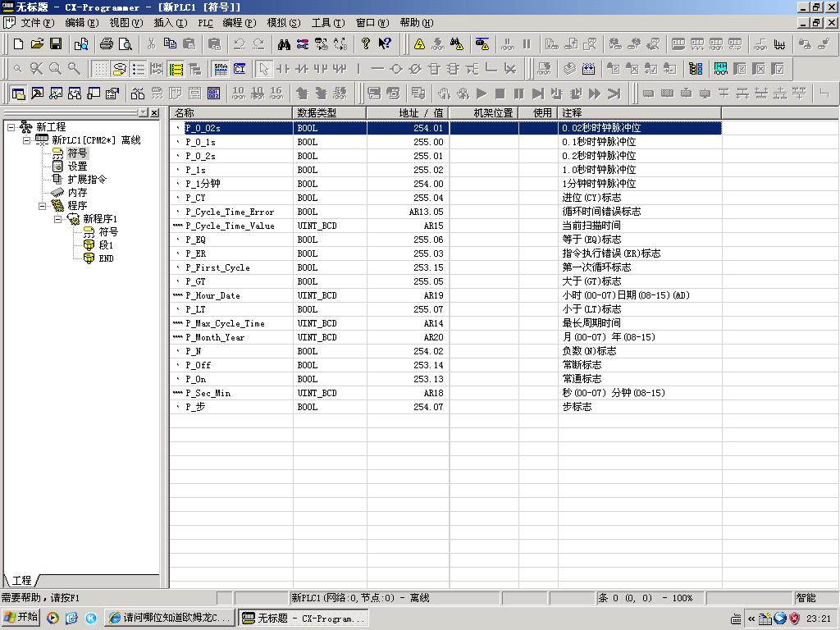Collapse the 新工程 root tree node
The width and height of the screenshot is (840, 630).
click(x=11, y=127)
